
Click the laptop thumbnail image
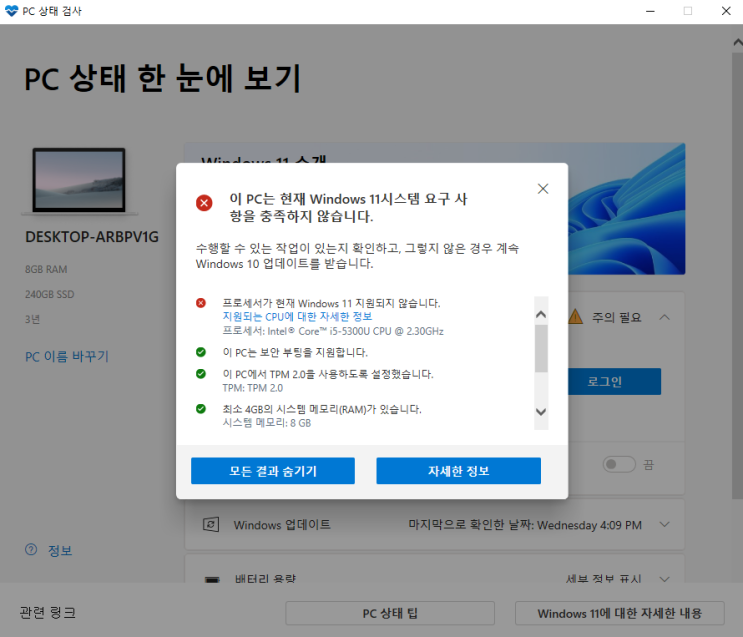tap(79, 181)
